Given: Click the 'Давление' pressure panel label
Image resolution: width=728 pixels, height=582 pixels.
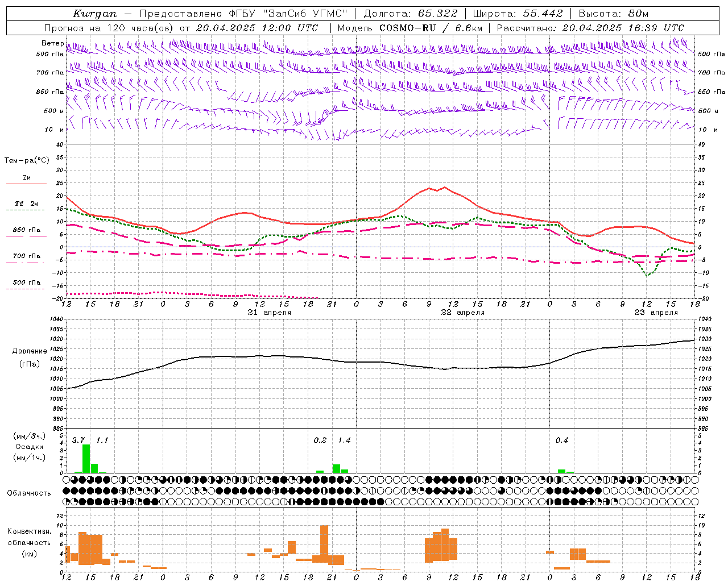Looking at the screenshot, I should click(30, 351).
